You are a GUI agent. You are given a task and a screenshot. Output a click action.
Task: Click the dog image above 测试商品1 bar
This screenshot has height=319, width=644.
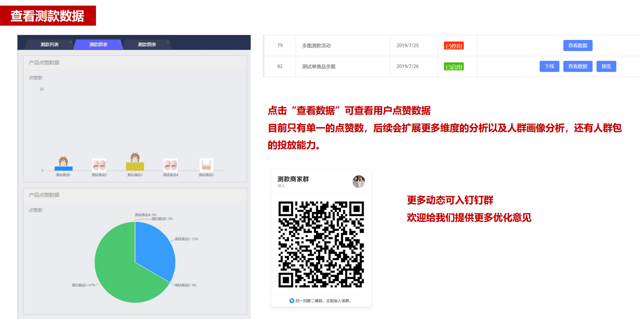[63, 161]
